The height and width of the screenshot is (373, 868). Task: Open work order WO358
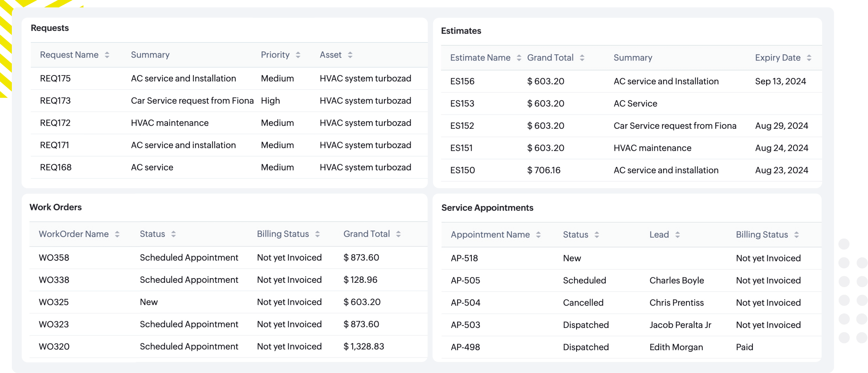click(54, 258)
